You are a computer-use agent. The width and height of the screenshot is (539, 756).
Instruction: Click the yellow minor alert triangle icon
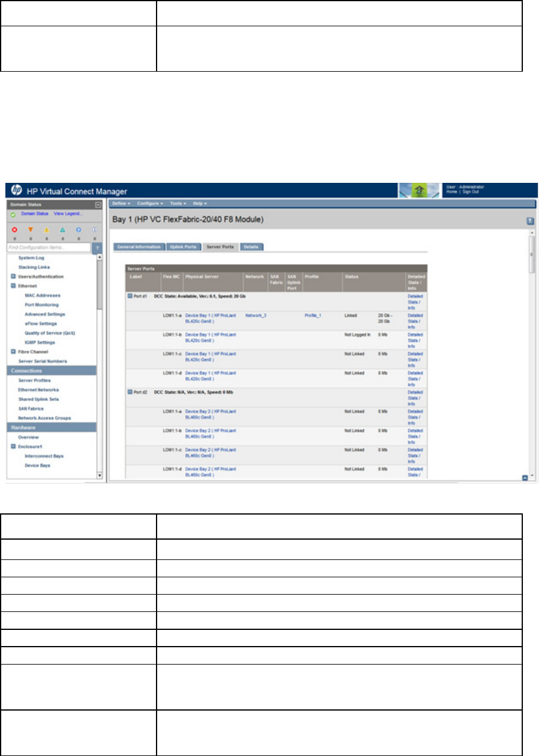point(47,229)
